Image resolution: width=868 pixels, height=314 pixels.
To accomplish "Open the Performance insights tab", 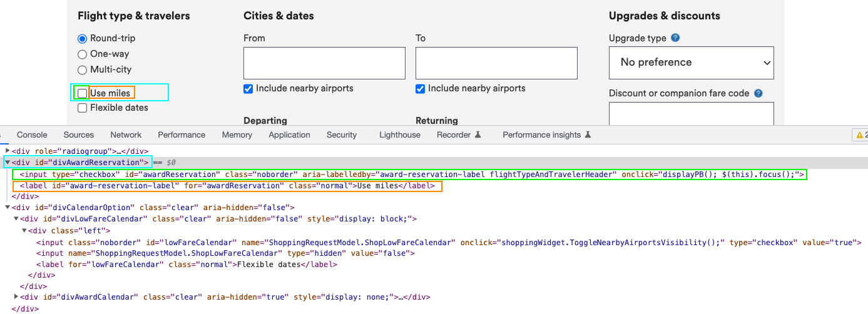I will [x=547, y=134].
